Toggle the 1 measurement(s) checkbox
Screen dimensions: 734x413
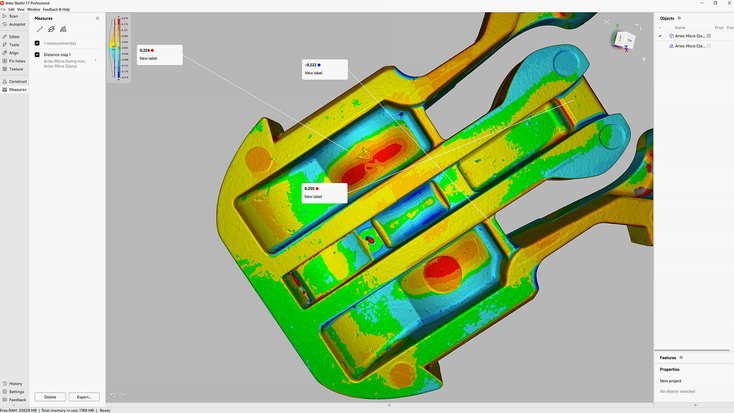[x=37, y=43]
